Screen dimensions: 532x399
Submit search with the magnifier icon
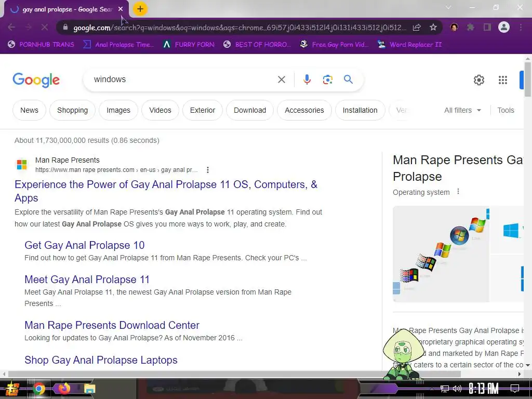348,79
